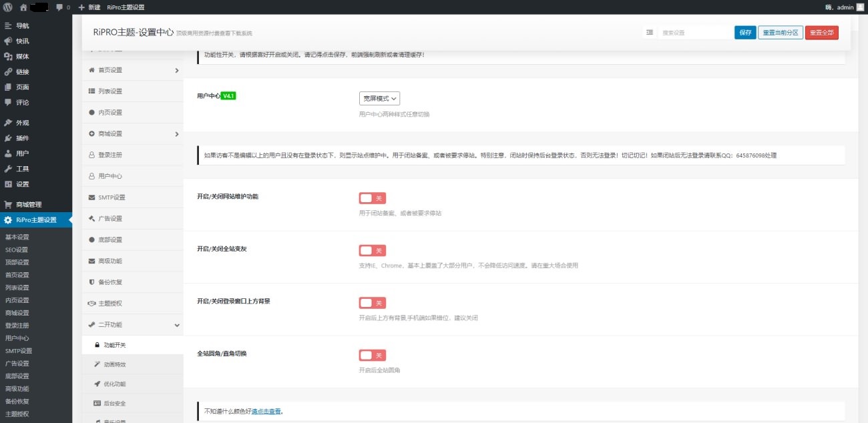Open the 请点击查看 link

pos(266,412)
